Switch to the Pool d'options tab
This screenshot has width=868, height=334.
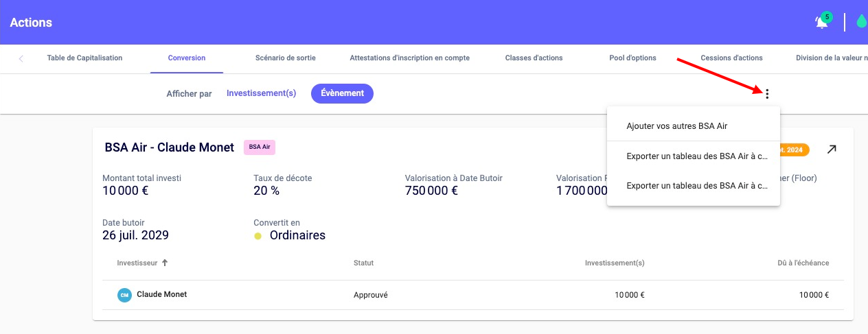(x=632, y=58)
